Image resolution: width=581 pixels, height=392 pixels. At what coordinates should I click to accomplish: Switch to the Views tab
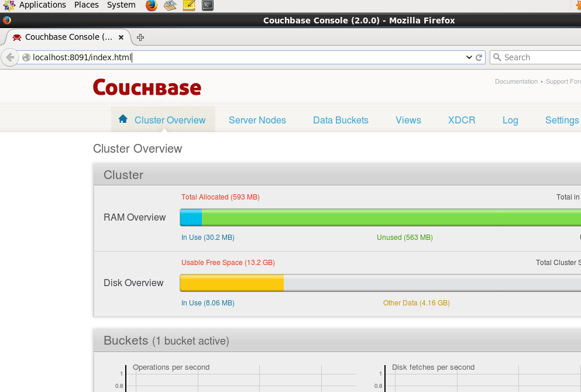[408, 120]
